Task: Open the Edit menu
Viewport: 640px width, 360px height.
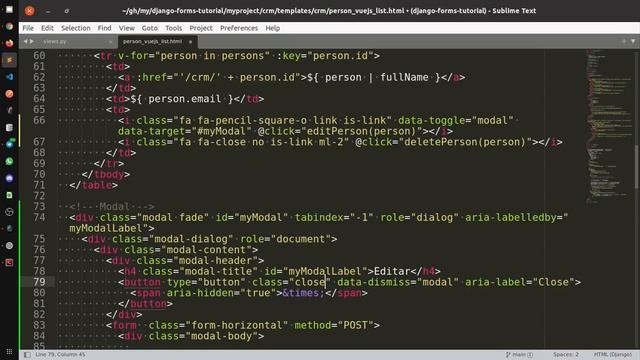Action: 47,28
